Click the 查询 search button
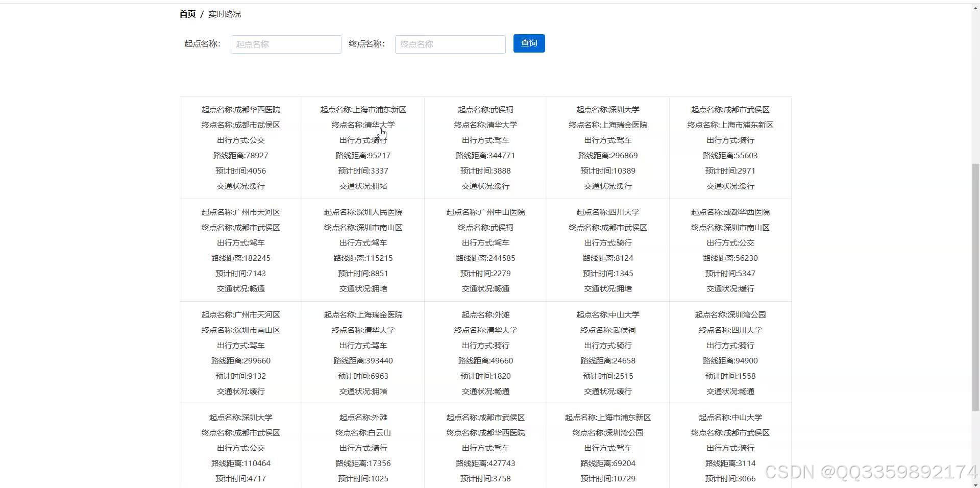 click(x=529, y=43)
